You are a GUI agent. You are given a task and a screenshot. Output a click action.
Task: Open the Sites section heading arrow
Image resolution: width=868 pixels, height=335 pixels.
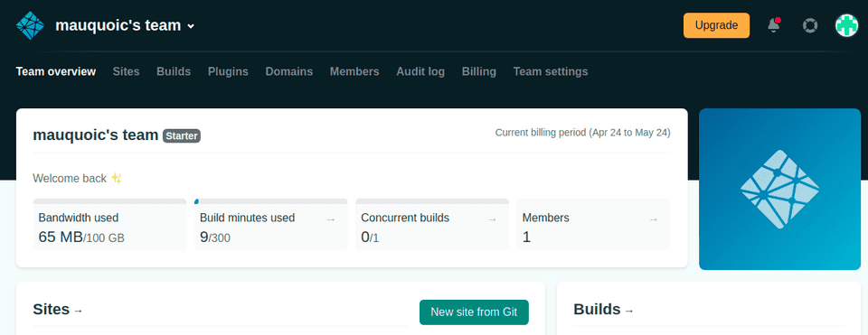pyautogui.click(x=78, y=311)
